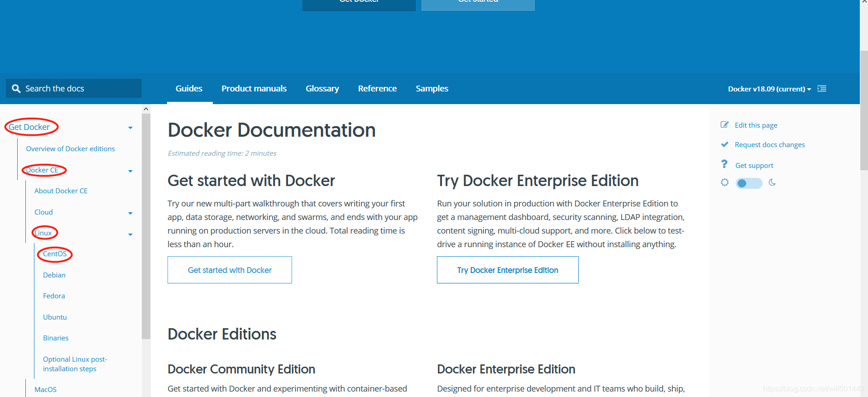The height and width of the screenshot is (397, 868).
Task: Open the Docker v18.09 version dropdown
Action: 769,89
